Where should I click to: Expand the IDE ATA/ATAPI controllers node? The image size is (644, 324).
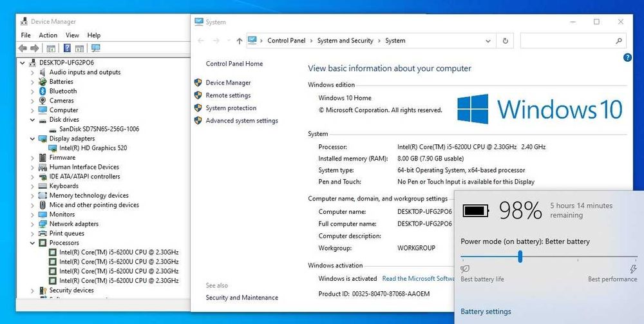(32, 176)
